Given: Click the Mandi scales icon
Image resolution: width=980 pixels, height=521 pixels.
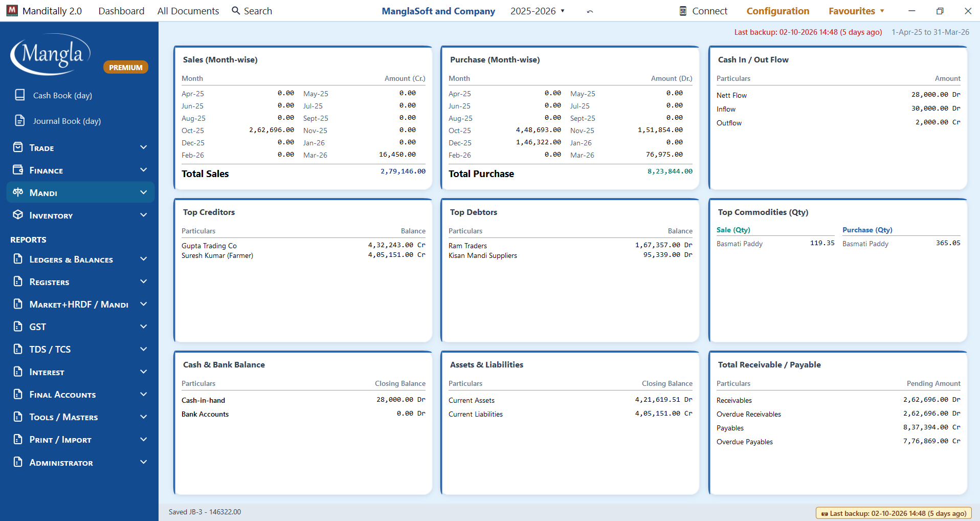Looking at the screenshot, I should point(18,192).
